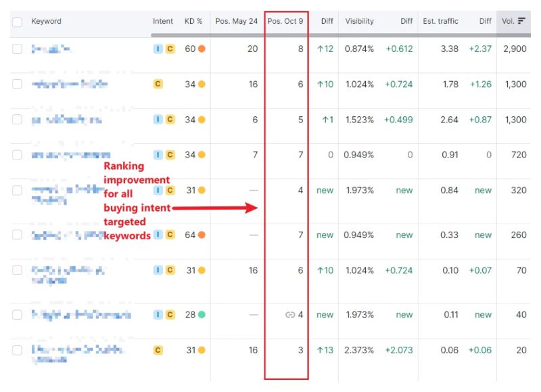Click the Commercial intent badge in the 720 volume row
The width and height of the screenshot is (541, 392).
(170, 155)
